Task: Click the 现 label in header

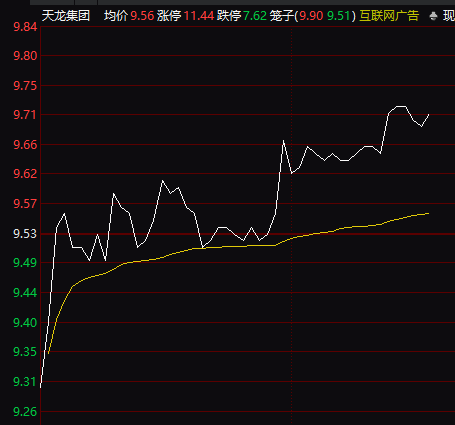Action: 449,16
